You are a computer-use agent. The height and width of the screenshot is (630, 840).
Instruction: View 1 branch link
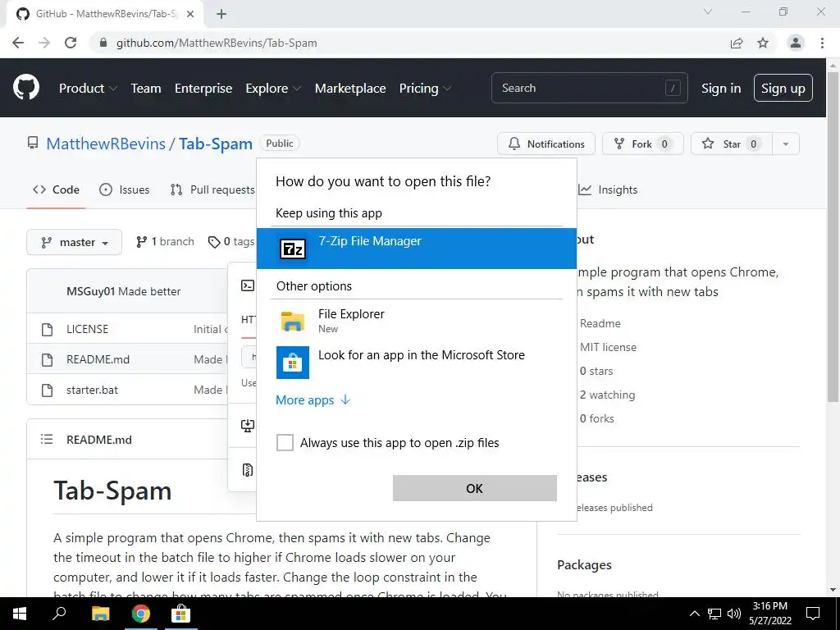[x=165, y=242]
